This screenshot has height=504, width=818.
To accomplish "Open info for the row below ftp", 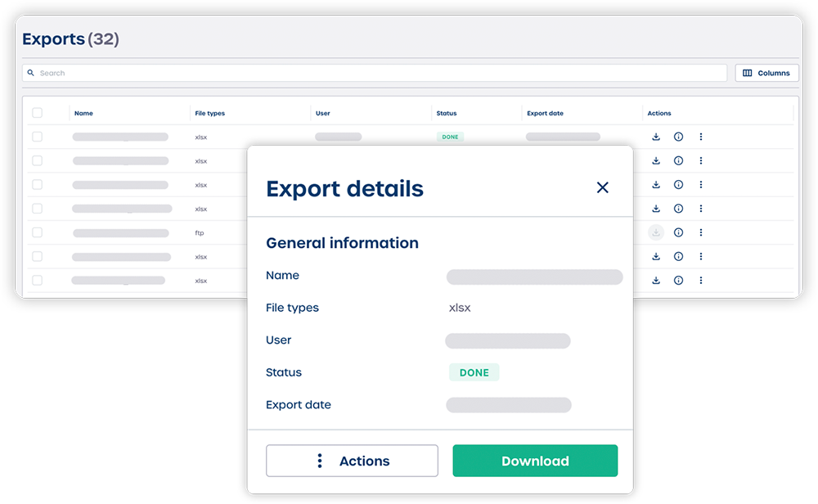I will 678,257.
